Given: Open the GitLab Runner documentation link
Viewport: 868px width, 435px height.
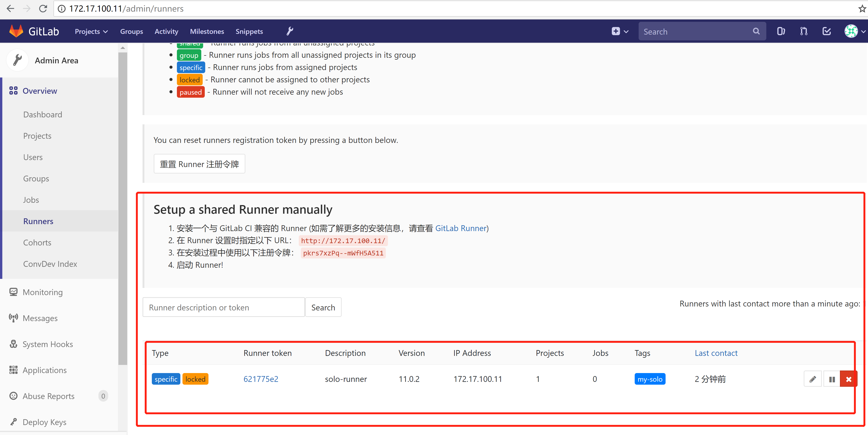Looking at the screenshot, I should (x=461, y=228).
